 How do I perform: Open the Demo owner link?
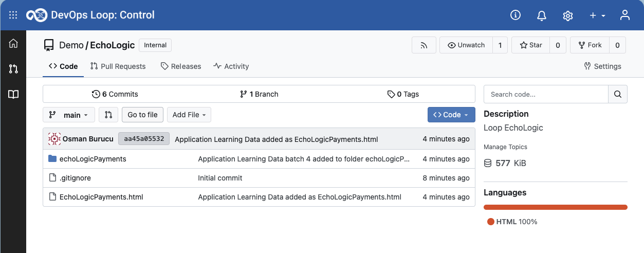[71, 45]
